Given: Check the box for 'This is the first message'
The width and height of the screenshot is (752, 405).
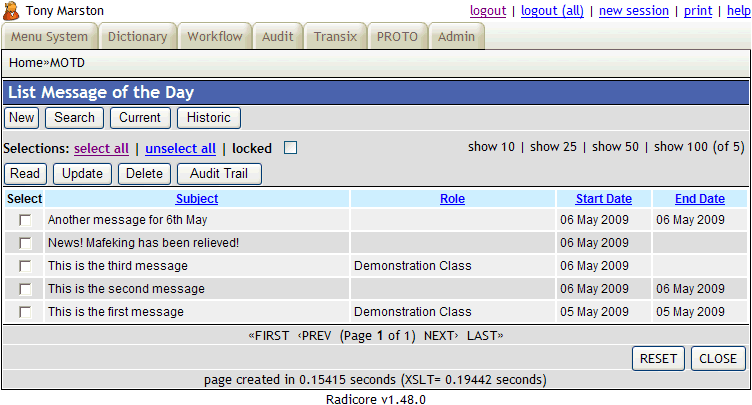Looking at the screenshot, I should (25, 312).
